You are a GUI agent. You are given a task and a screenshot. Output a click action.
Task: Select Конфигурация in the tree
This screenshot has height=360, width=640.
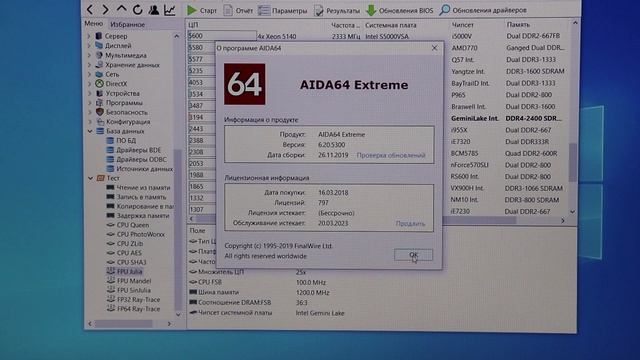click(128, 122)
